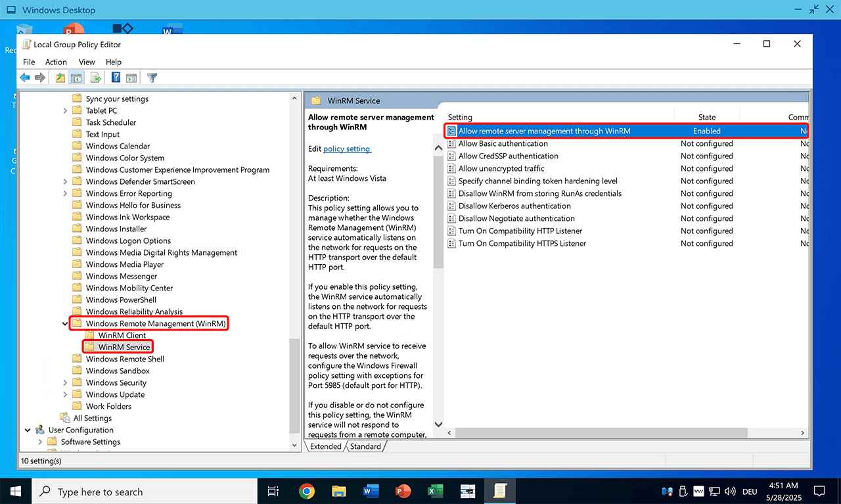Open the View menu
This screenshot has height=504, width=841.
tap(87, 62)
